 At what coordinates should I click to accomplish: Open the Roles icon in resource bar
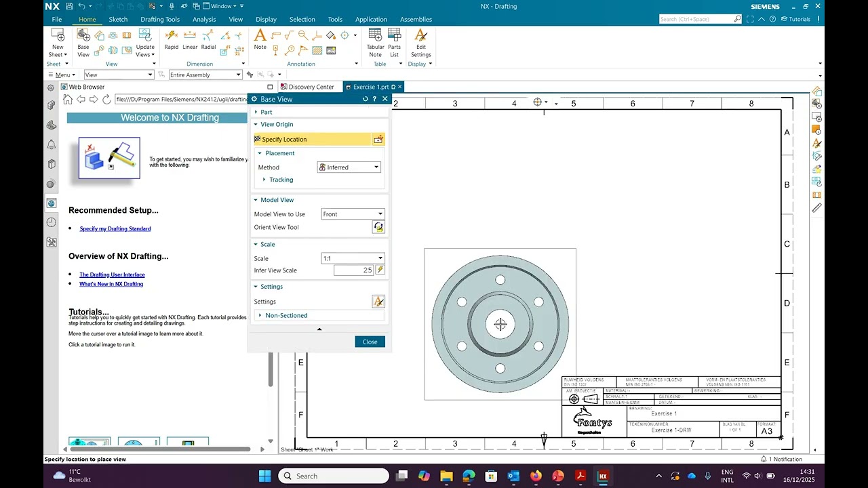[x=52, y=242]
